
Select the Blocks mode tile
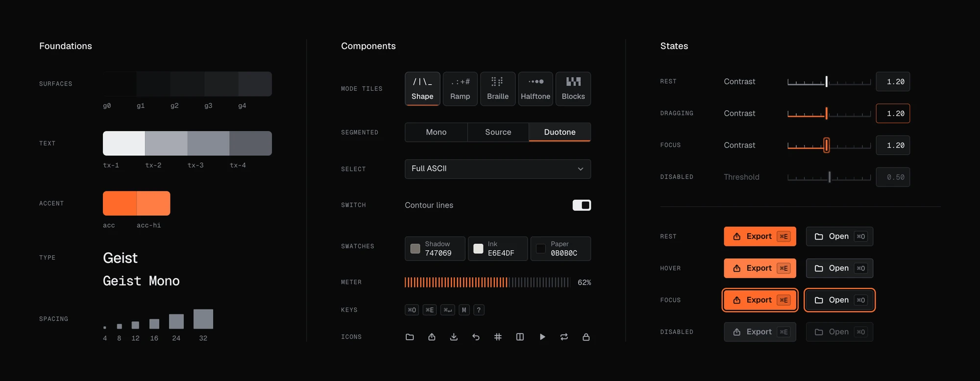[x=573, y=89]
